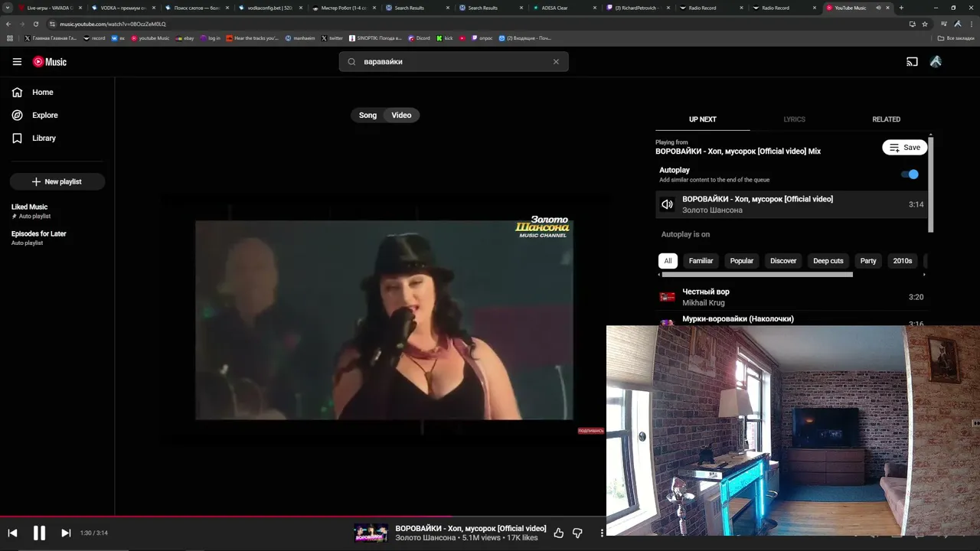The height and width of the screenshot is (551, 980).
Task: Switch to the vodkaconfig.bet browser tab
Action: click(x=270, y=8)
